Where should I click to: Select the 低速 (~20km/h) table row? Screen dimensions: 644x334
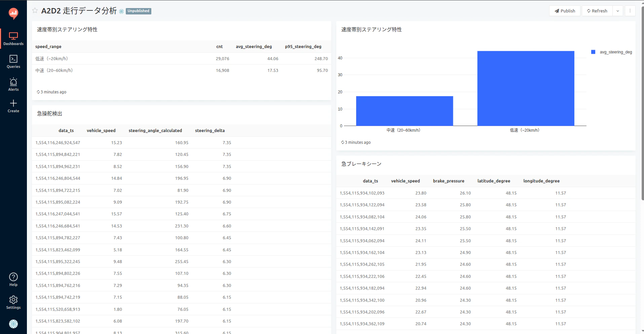pos(182,58)
